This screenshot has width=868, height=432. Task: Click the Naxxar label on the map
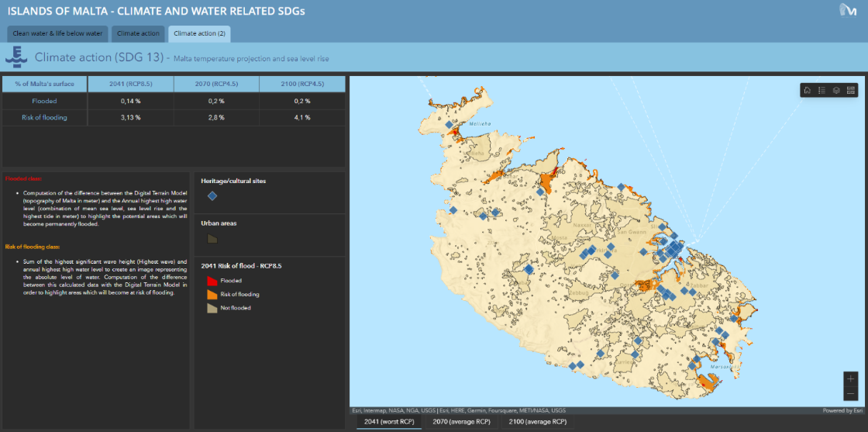click(x=582, y=226)
